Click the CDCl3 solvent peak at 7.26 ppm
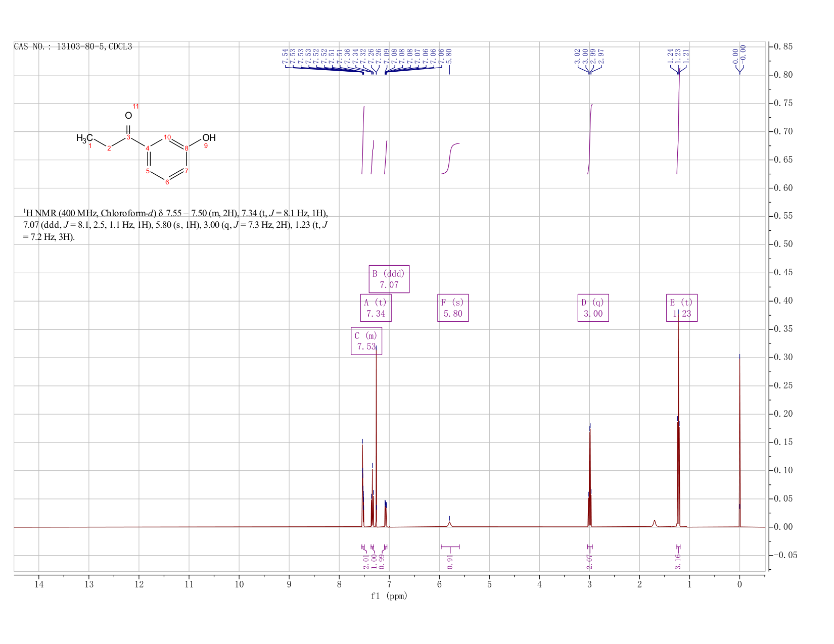 376,437
